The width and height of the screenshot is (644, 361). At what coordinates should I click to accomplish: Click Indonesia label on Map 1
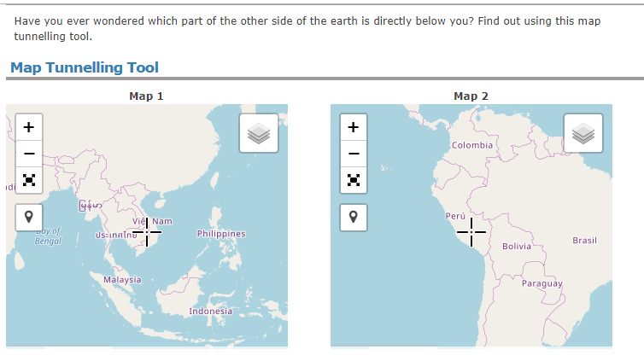pyautogui.click(x=210, y=312)
